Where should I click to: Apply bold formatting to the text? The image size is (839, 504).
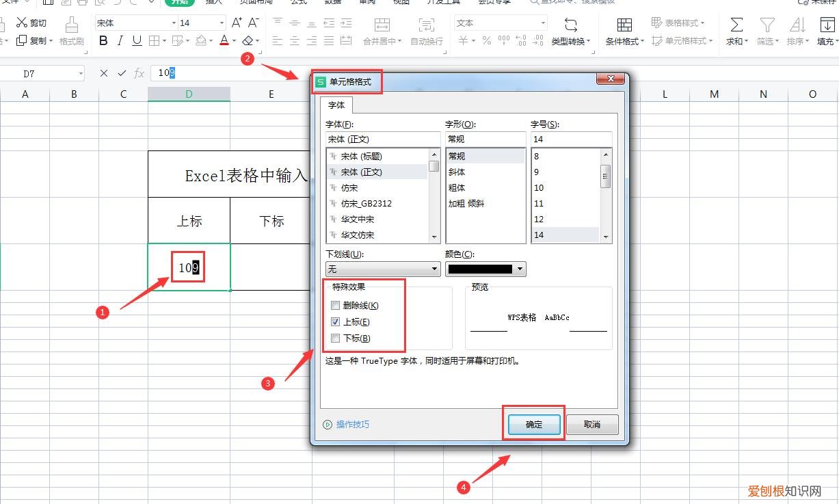pyautogui.click(x=103, y=40)
